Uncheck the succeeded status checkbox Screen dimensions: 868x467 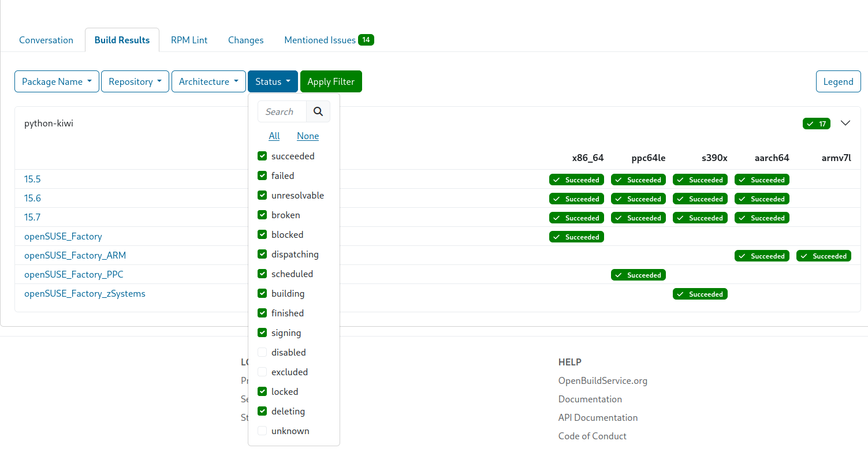(x=262, y=156)
